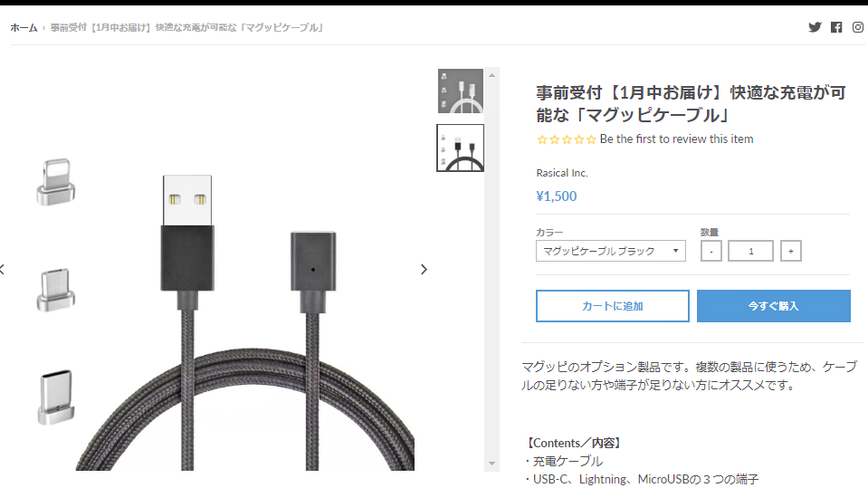Go to ホーム breadcrumb link

(x=24, y=28)
